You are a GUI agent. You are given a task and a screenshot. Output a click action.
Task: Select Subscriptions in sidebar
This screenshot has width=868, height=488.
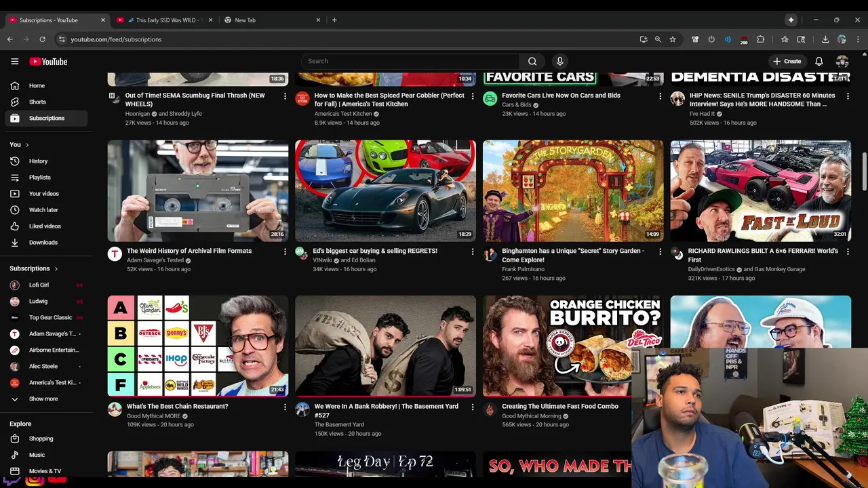46,118
